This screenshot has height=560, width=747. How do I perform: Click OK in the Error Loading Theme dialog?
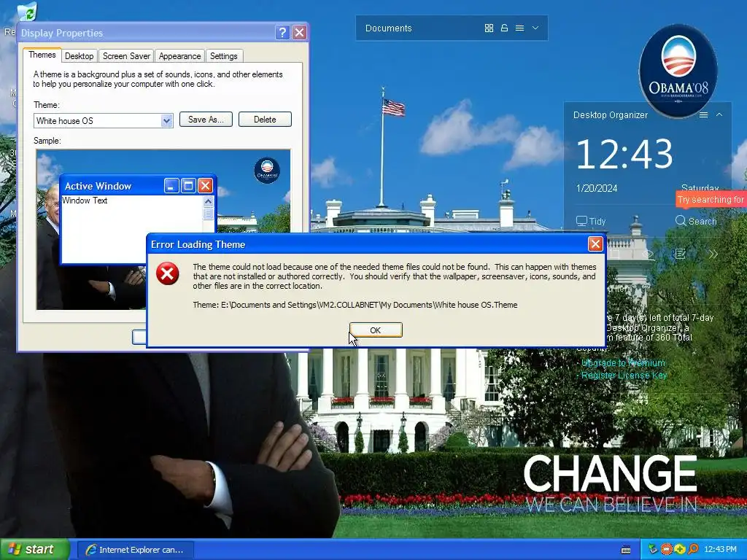[376, 330]
